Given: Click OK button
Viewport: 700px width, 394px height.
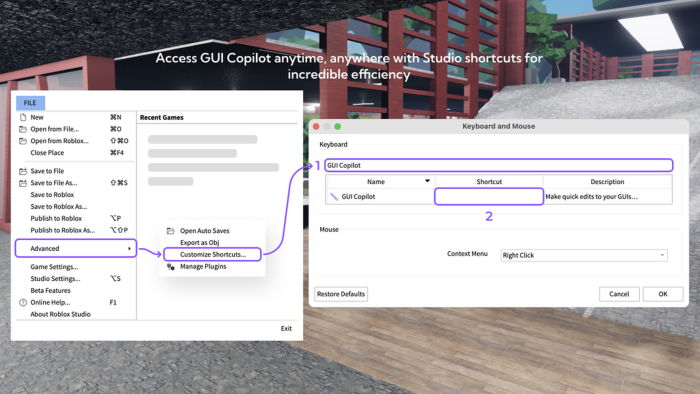Looking at the screenshot, I should coord(663,294).
